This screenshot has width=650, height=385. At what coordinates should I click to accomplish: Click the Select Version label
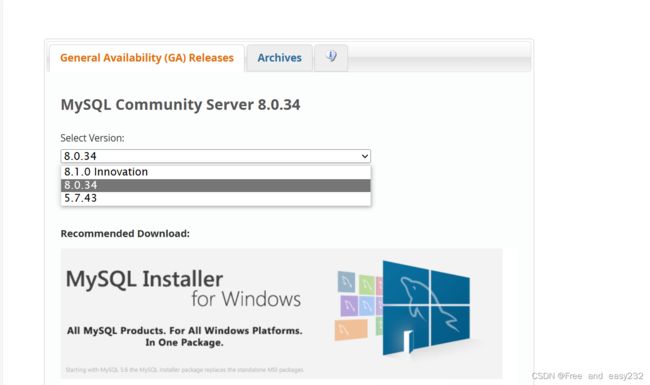pyautogui.click(x=92, y=138)
